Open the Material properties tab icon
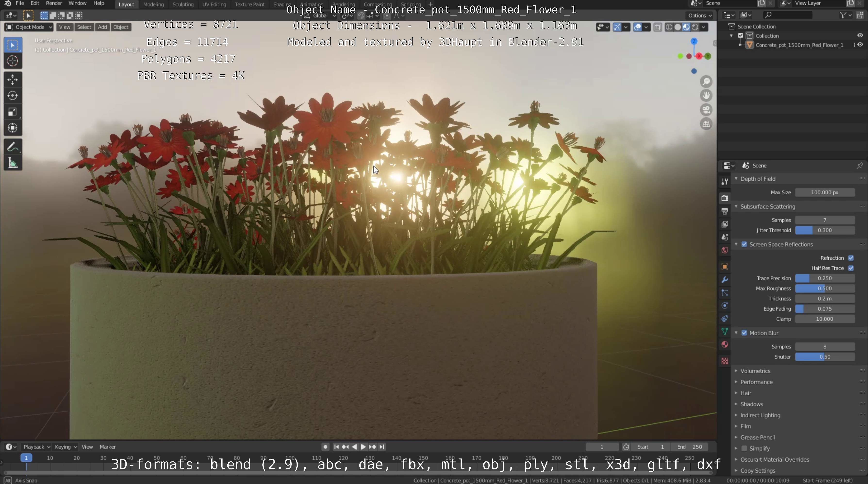The height and width of the screenshot is (484, 868). pos(725,344)
